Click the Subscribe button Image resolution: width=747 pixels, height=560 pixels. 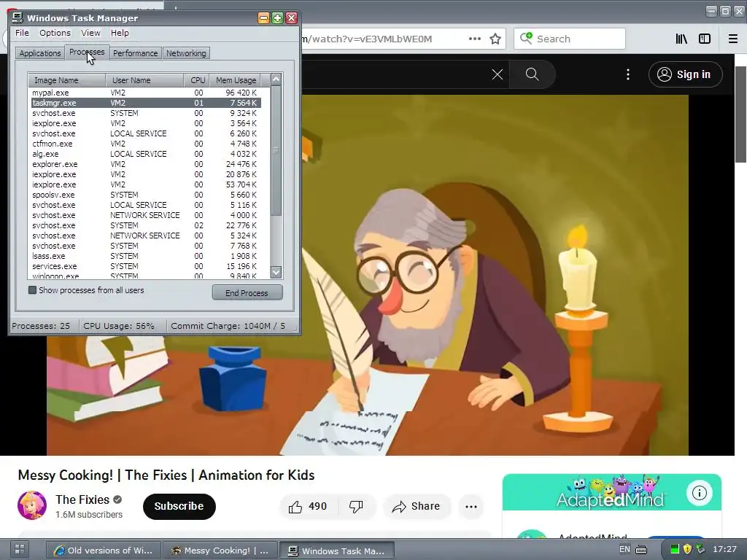(x=179, y=506)
